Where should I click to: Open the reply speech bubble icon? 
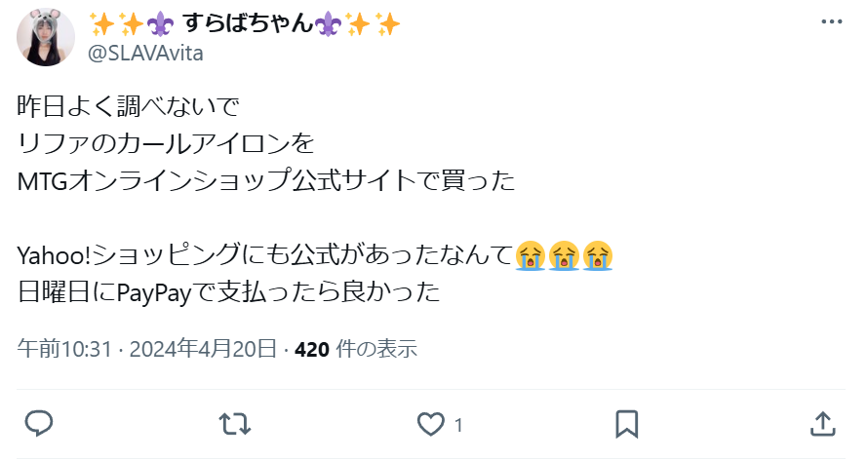coord(39,424)
